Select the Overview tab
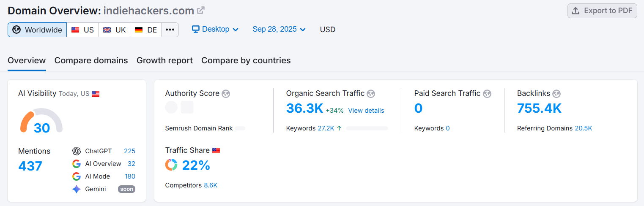The height and width of the screenshot is (206, 644). point(27,60)
